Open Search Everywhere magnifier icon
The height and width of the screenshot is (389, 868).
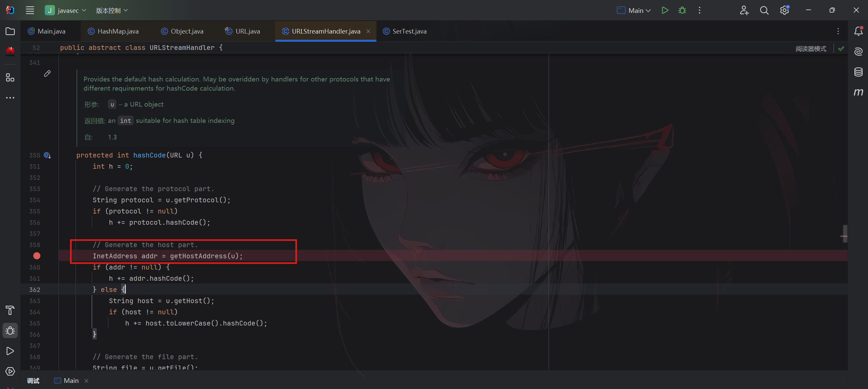pos(764,10)
